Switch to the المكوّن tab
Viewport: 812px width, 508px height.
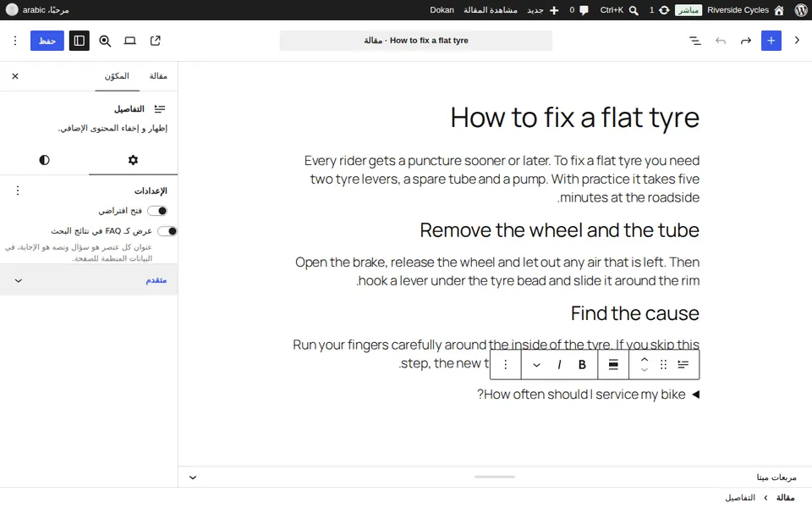click(117, 76)
